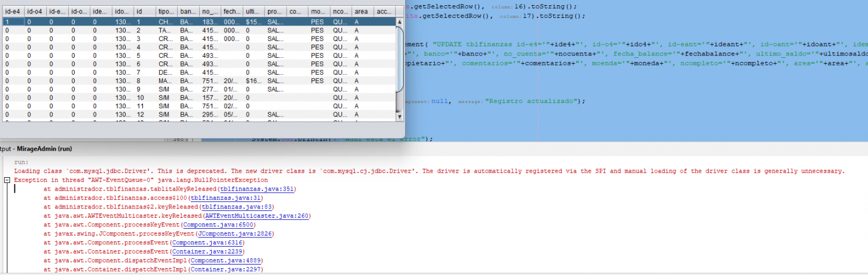Click the id-o4 column header
This screenshot has width=868, height=275.
point(36,12)
